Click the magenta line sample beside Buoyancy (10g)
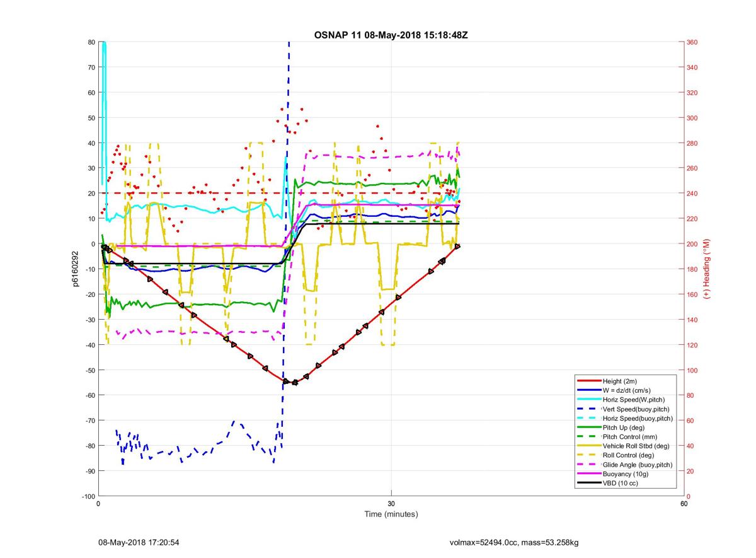Image resolution: width=756 pixels, height=558 pixels. point(588,474)
